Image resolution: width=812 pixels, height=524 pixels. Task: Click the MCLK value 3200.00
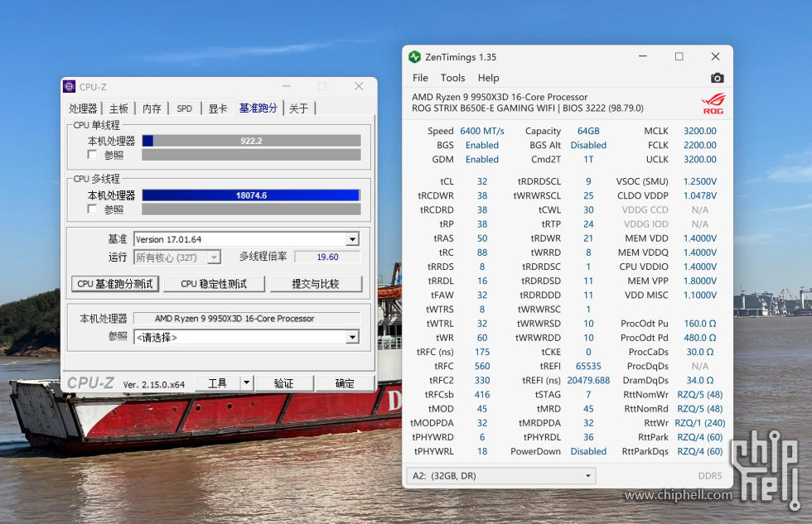pos(699,132)
